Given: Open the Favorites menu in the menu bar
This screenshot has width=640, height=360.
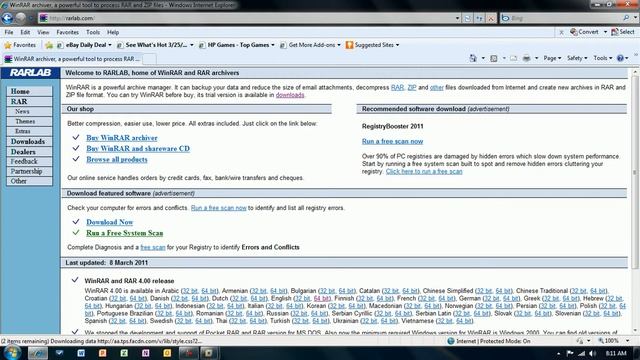Looking at the screenshot, I should click(x=67, y=32).
